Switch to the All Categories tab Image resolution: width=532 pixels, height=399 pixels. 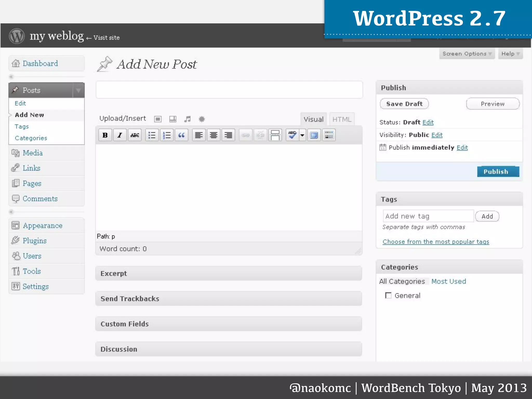pyautogui.click(x=402, y=281)
